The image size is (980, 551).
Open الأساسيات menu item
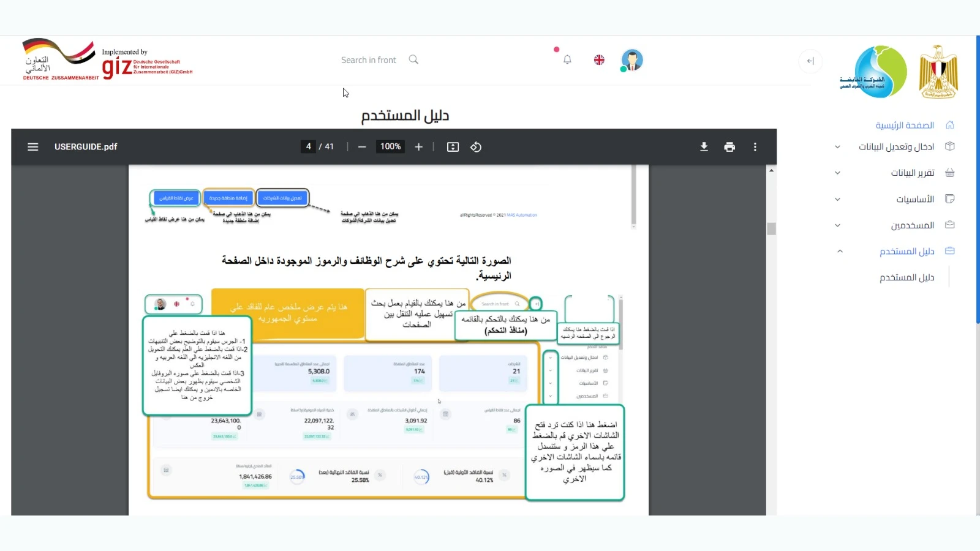[x=915, y=200]
